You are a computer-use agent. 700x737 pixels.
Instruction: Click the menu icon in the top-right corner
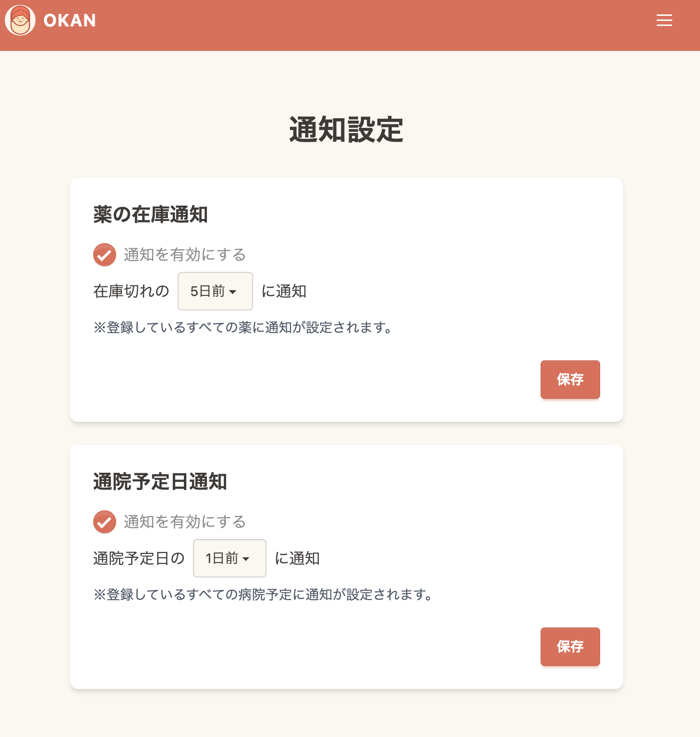pos(664,20)
